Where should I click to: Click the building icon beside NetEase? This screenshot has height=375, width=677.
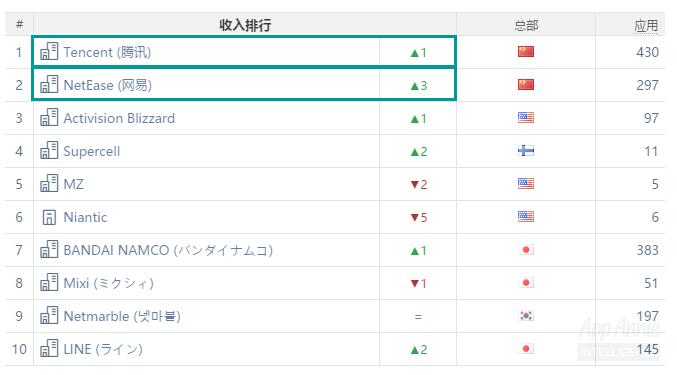click(49, 85)
